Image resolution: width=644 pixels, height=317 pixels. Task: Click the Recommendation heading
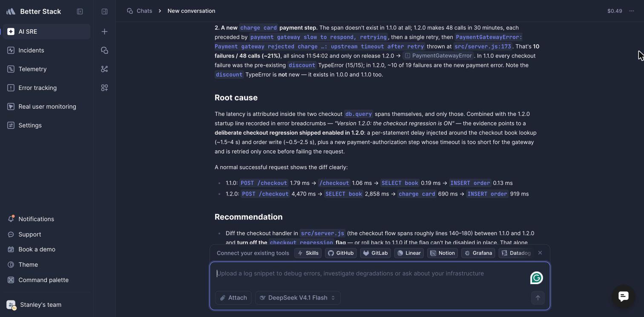coord(249,217)
